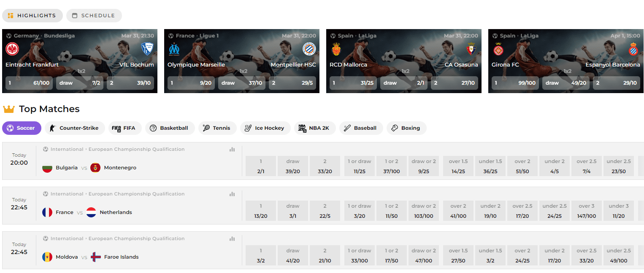Switch to the Schedule tab
644x273 pixels.
coord(94,15)
